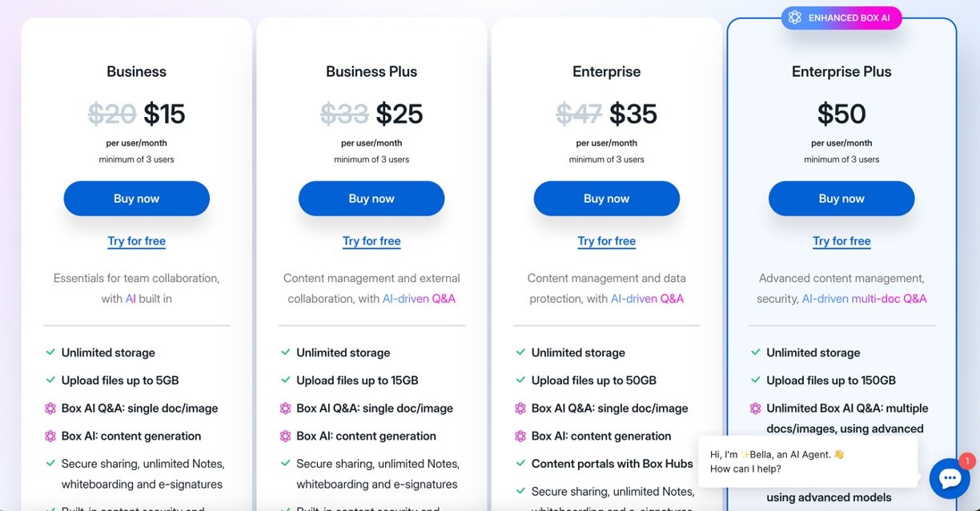Start the Business plan free trial link
The width and height of the screenshot is (980, 511).
(x=136, y=241)
